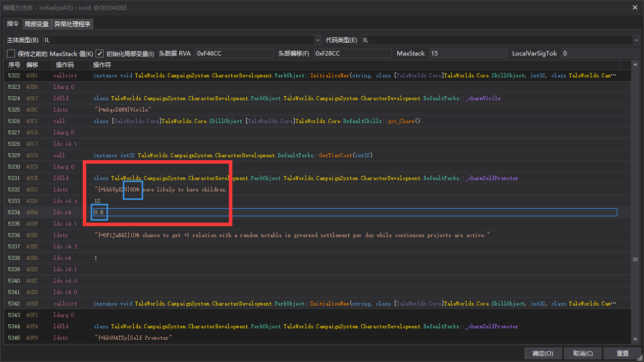
Task: Select row 5340 ldc.i4.0
Action: (318, 281)
